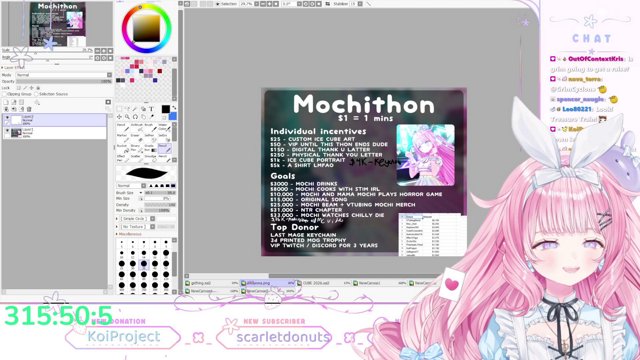Open the Stabilizer level dropdown

coord(360,4)
